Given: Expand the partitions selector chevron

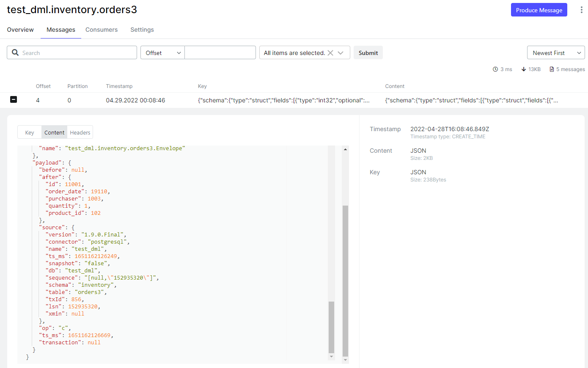Looking at the screenshot, I should coord(341,53).
